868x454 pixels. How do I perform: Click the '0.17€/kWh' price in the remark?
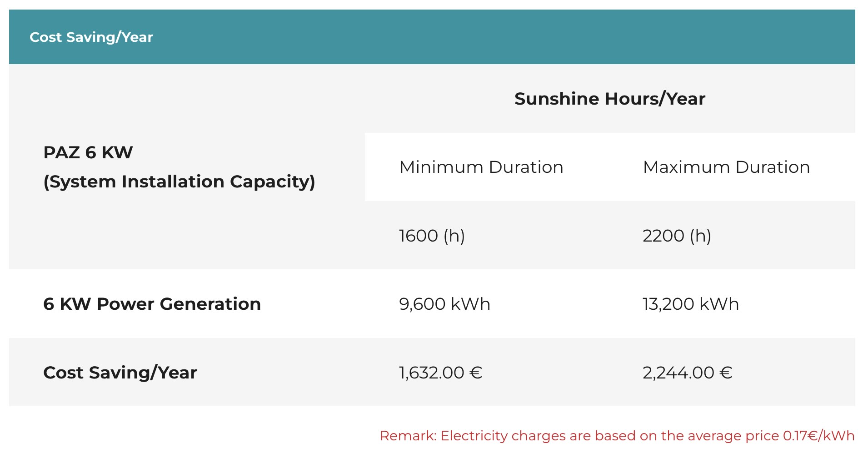[818, 436]
